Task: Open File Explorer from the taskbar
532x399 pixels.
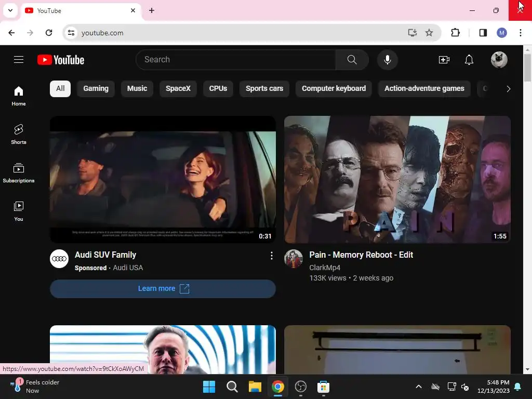Action: click(x=255, y=387)
